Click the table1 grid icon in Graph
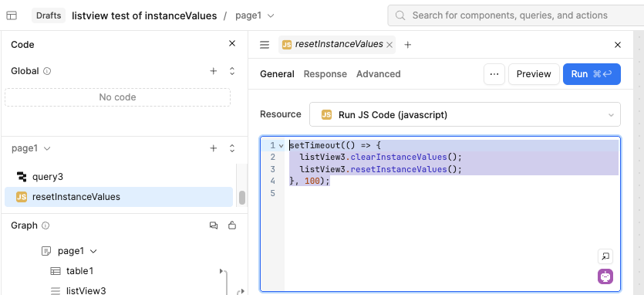644x295 pixels. (x=55, y=271)
